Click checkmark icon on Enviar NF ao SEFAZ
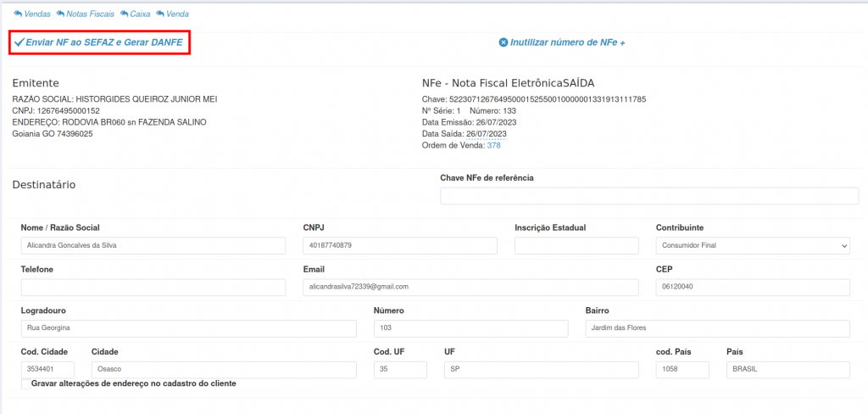 [x=19, y=42]
